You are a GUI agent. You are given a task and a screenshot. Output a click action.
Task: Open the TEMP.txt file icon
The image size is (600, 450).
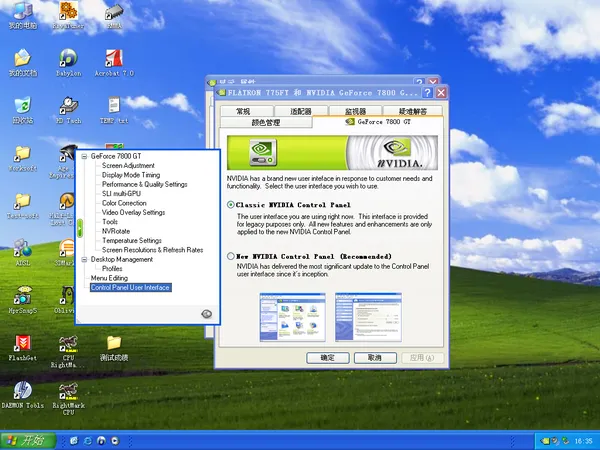pyautogui.click(x=114, y=110)
